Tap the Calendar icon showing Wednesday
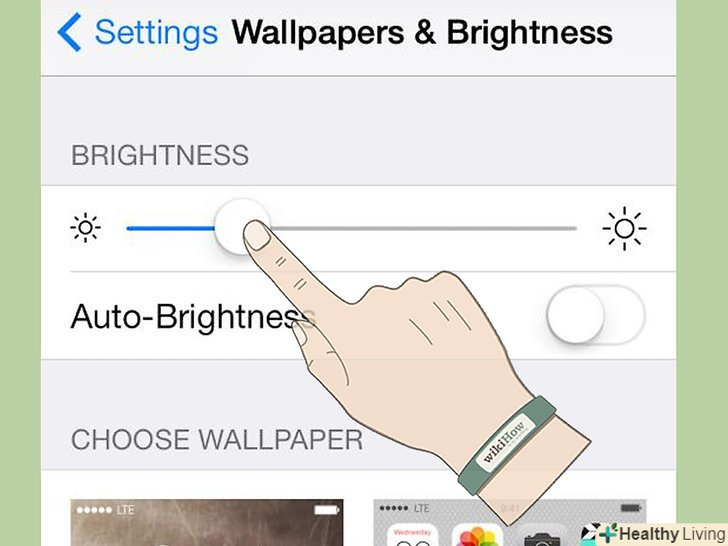Image resolution: width=728 pixels, height=546 pixels. 412,535
